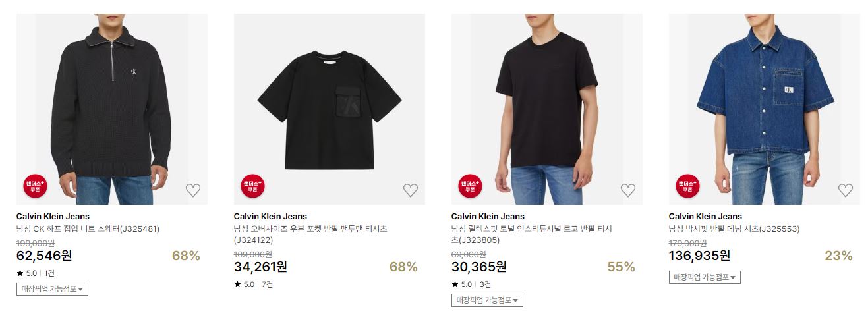868x324 pixels.
Task: Expand store pickup dropdown under J323805 tee
Action: pyautogui.click(x=487, y=300)
